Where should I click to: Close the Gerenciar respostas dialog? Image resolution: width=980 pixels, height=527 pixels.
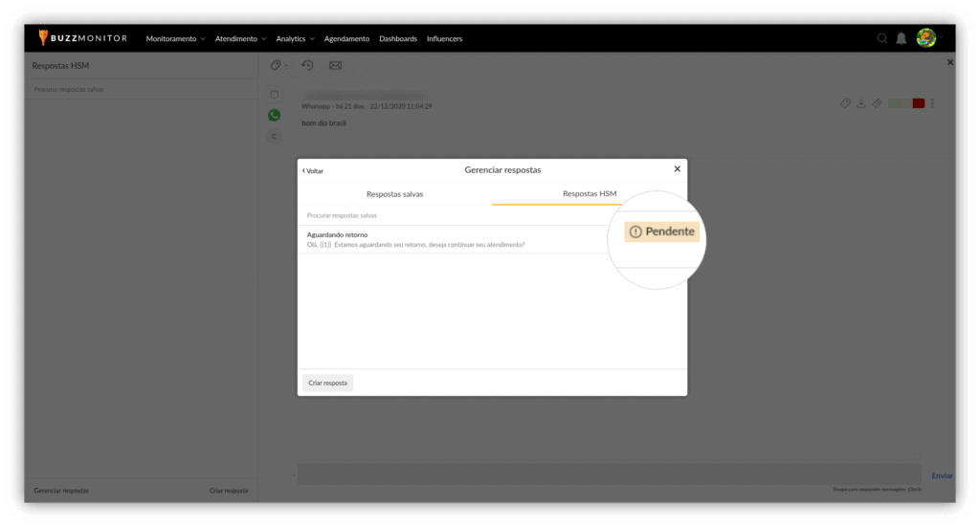677,169
